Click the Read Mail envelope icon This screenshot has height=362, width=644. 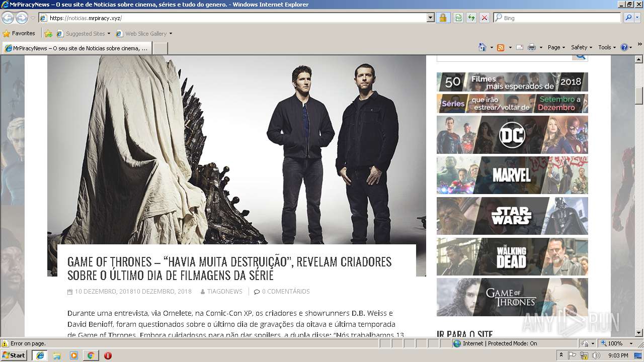pos(520,47)
